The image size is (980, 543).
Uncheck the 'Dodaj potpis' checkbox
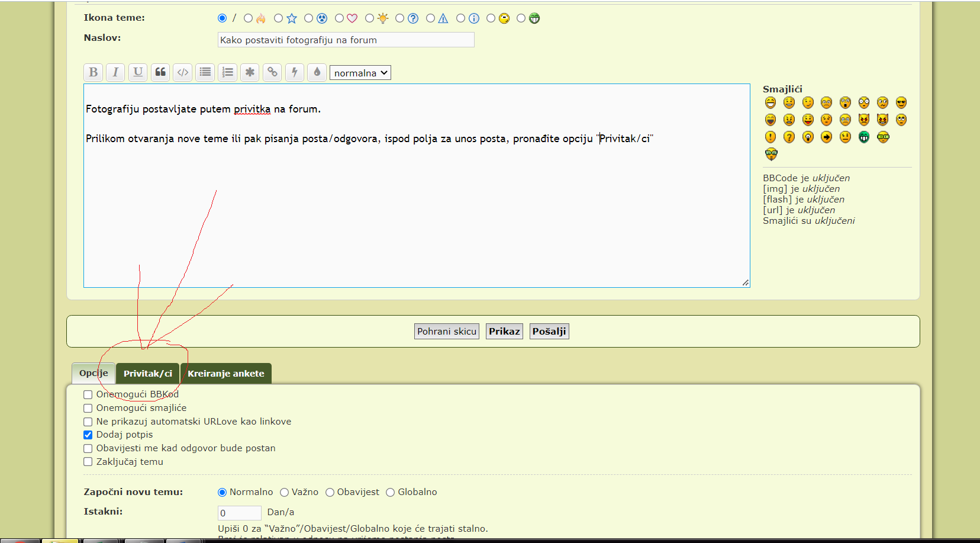coord(88,435)
